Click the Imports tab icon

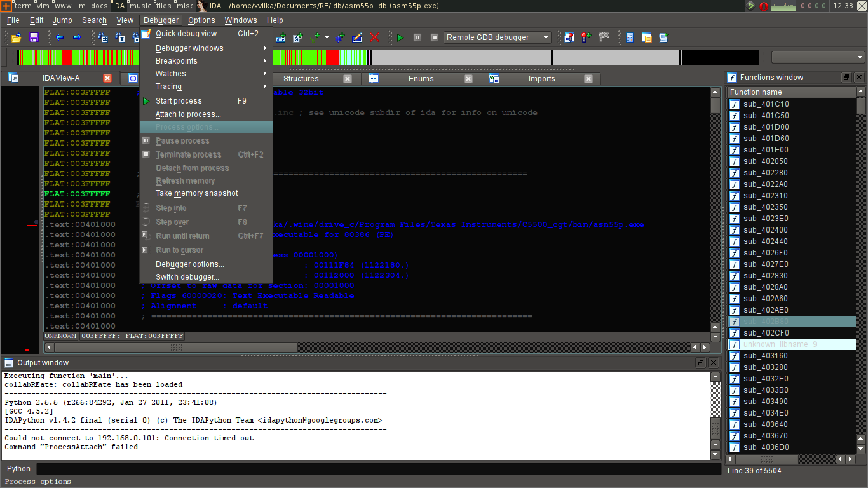[494, 79]
